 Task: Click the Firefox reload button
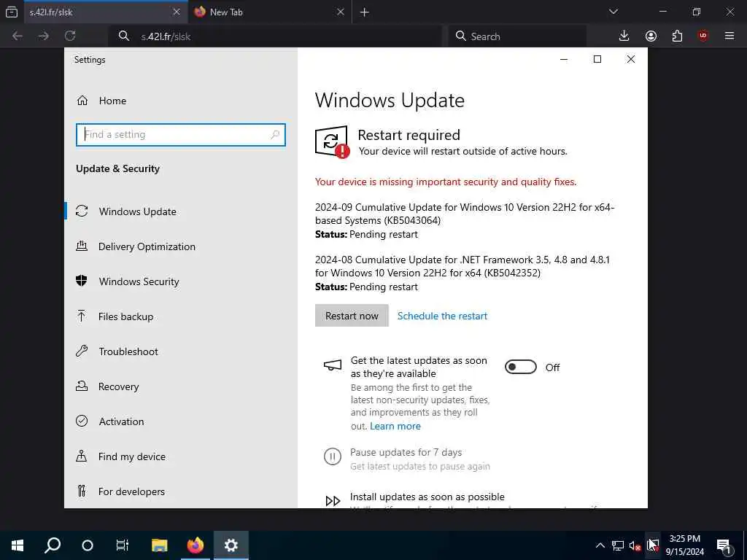[x=70, y=36]
